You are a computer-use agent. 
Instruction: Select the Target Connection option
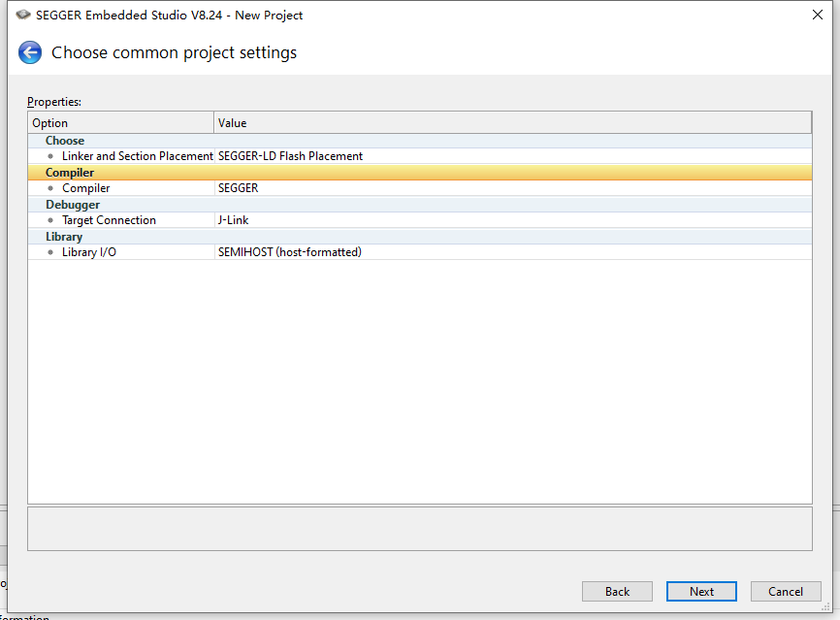click(x=109, y=220)
